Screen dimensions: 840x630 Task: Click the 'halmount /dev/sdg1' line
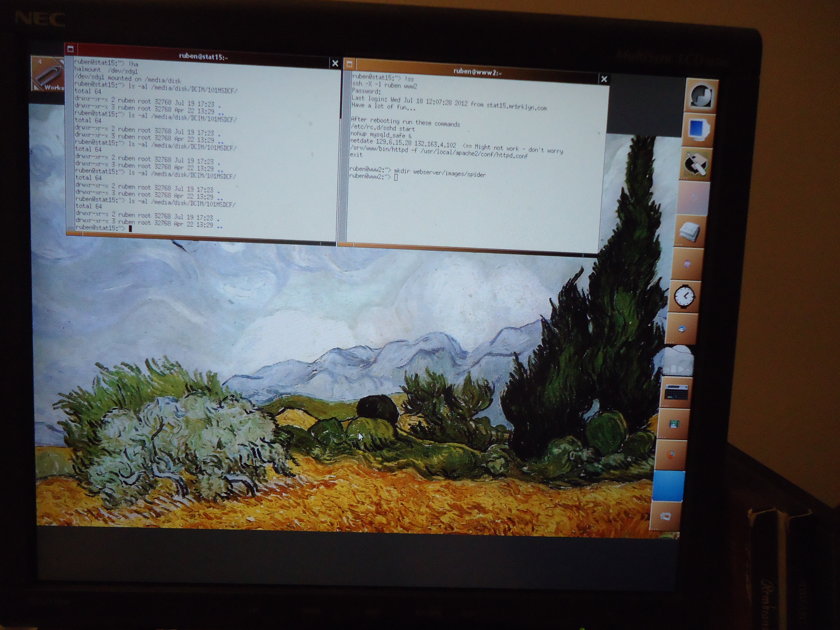[106, 70]
